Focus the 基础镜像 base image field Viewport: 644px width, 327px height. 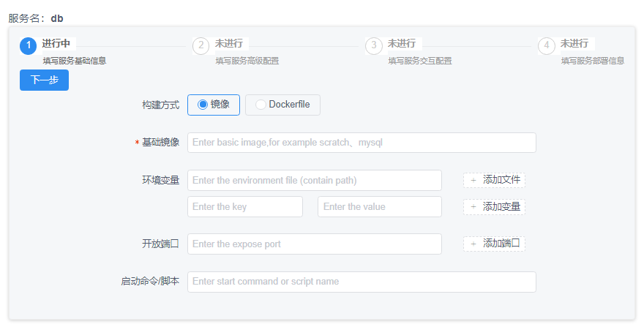tap(362, 143)
